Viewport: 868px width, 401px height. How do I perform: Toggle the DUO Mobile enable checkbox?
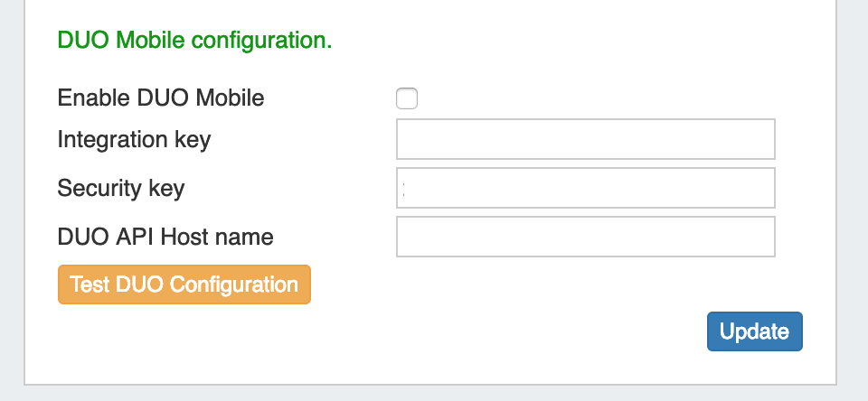click(407, 98)
